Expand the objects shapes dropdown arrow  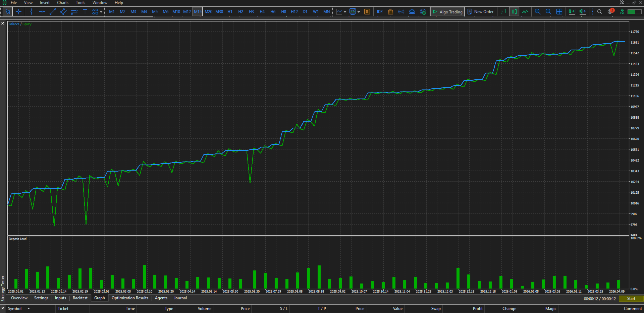click(101, 12)
